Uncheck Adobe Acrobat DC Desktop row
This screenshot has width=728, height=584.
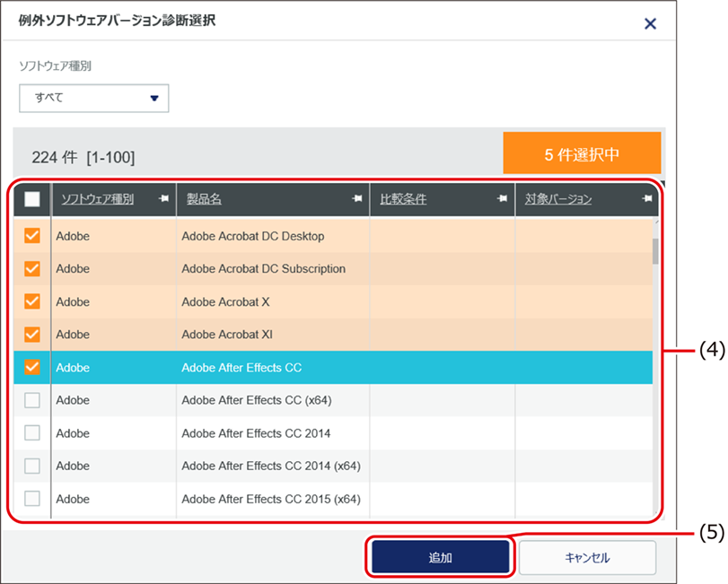click(x=32, y=236)
